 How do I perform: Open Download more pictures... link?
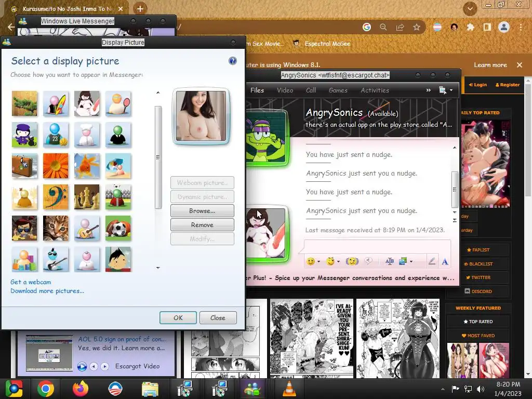(47, 291)
